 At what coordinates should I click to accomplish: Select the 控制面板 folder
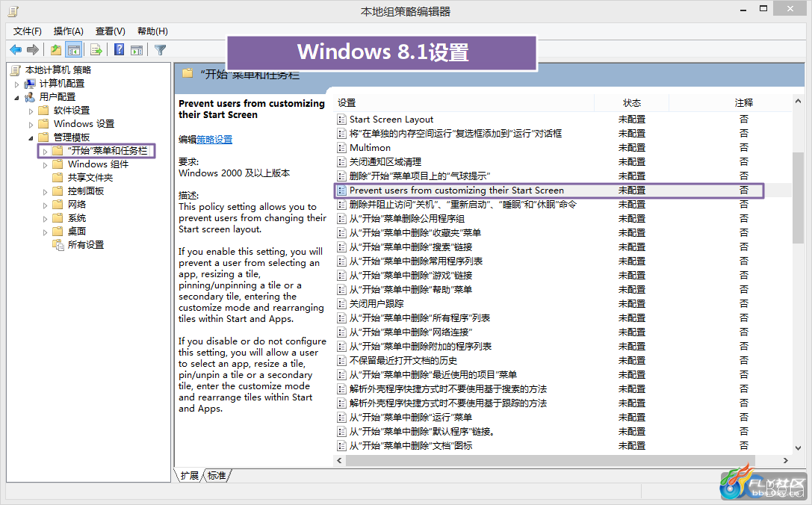(x=86, y=191)
